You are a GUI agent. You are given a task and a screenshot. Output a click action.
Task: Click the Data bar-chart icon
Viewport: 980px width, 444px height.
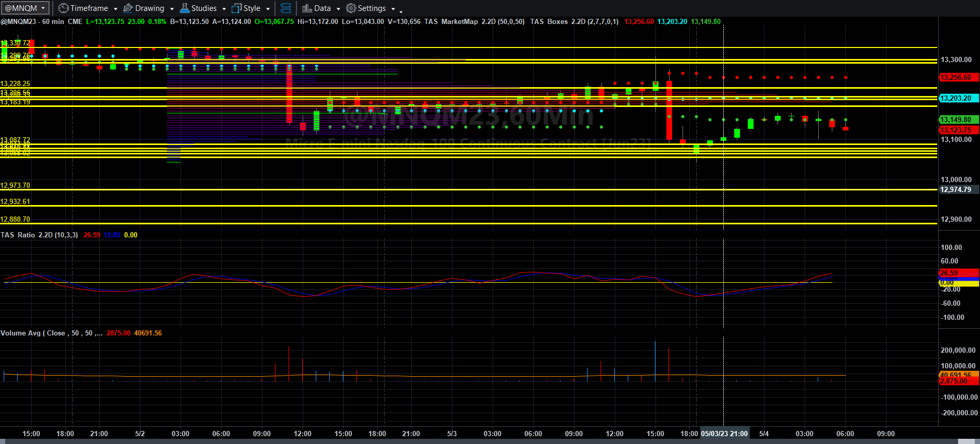307,8
